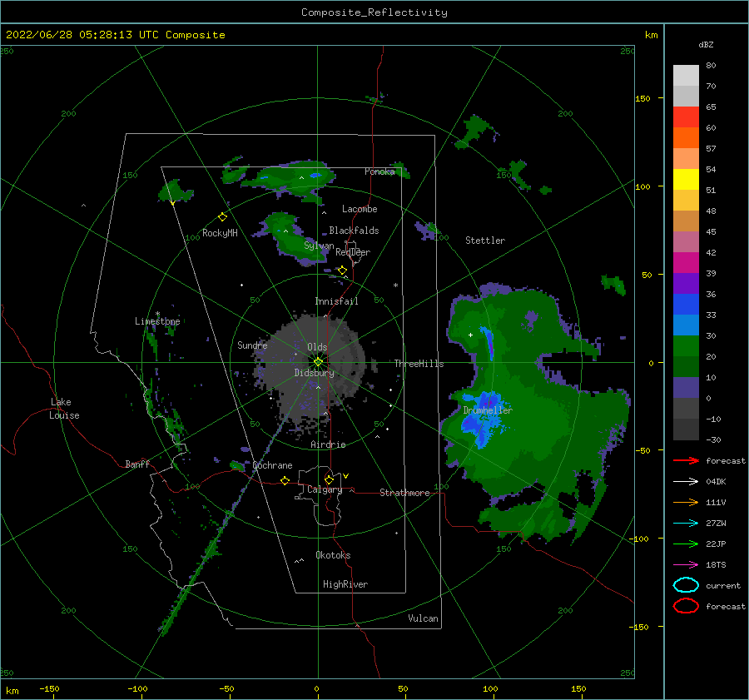The width and height of the screenshot is (749, 700).
Task: Select the bright green swatch below 30 dBZ
Action: (686, 346)
